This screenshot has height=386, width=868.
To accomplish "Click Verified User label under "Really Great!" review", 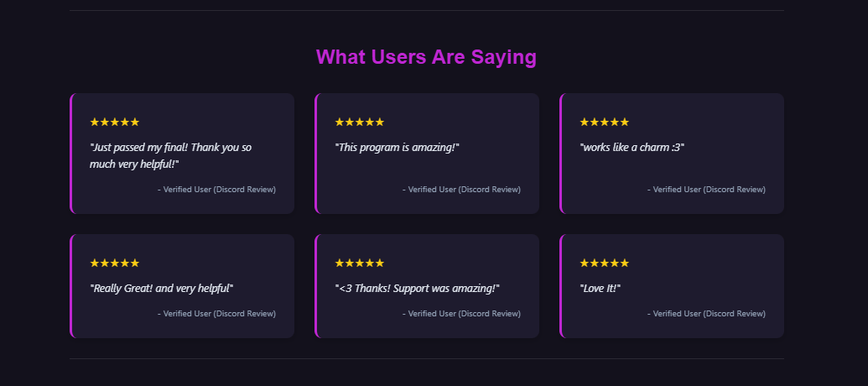I will 216,314.
